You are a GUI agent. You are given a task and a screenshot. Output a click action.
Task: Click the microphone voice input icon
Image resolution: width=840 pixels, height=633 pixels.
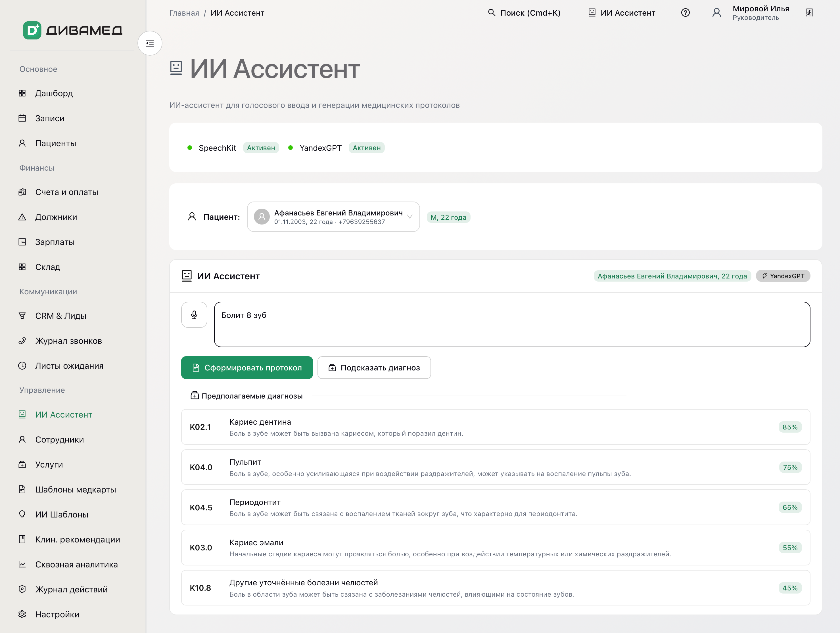(x=194, y=315)
